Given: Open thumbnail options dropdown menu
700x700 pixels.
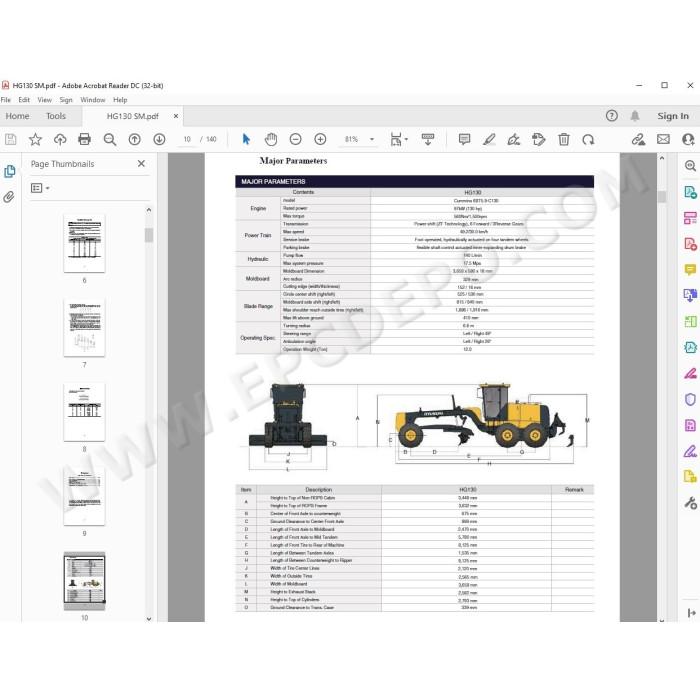Looking at the screenshot, I should click(x=40, y=188).
